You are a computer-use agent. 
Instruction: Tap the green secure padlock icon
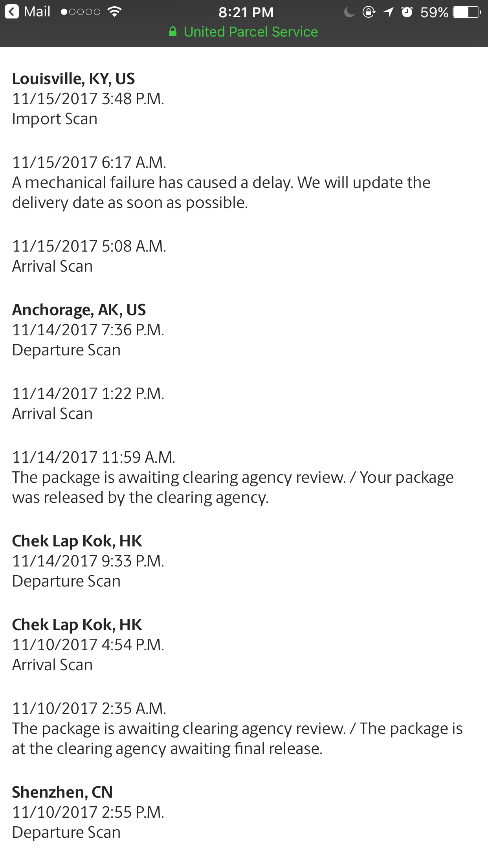point(173,32)
